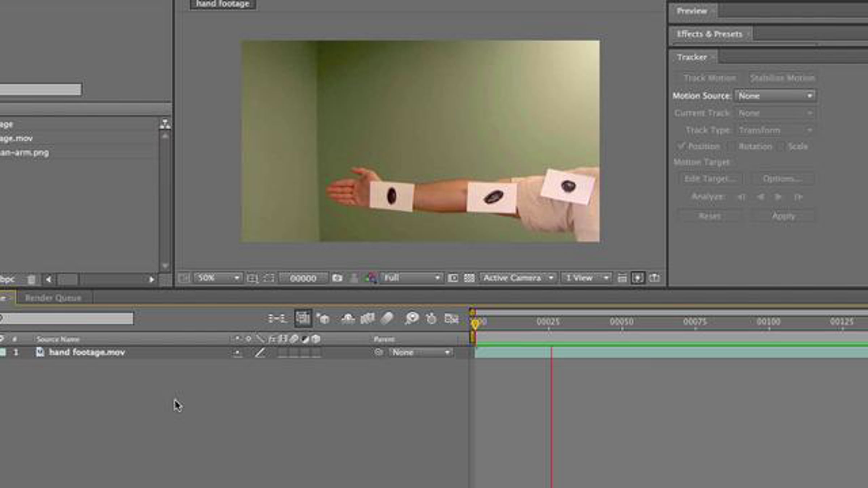Click the Track Motion button
Screen dimensions: 868x488
coord(709,78)
